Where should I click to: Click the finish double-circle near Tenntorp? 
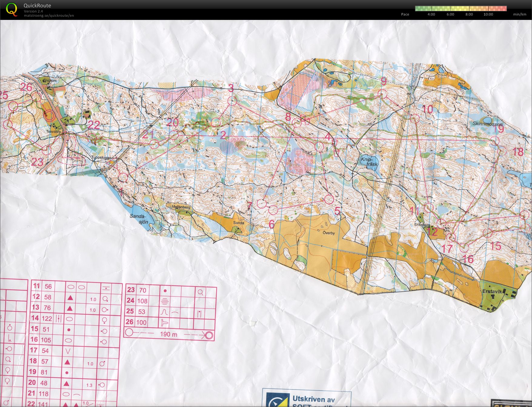pos(48,115)
